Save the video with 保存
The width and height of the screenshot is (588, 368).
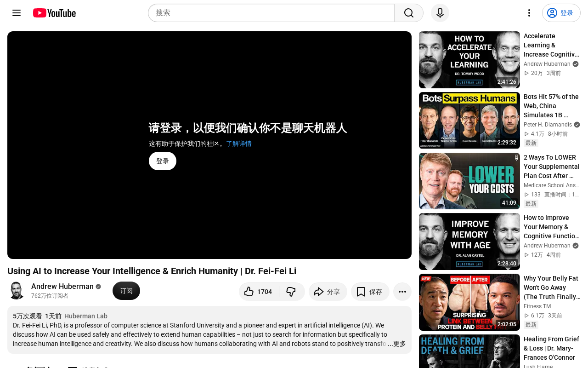pos(370,292)
